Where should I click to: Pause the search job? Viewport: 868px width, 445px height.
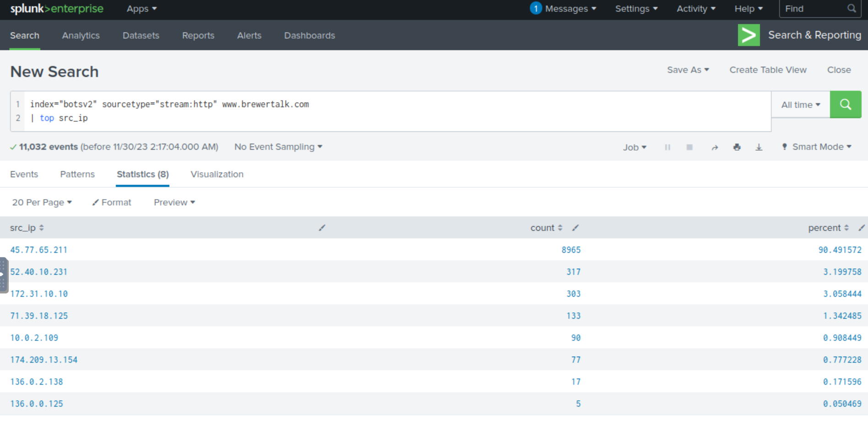667,147
